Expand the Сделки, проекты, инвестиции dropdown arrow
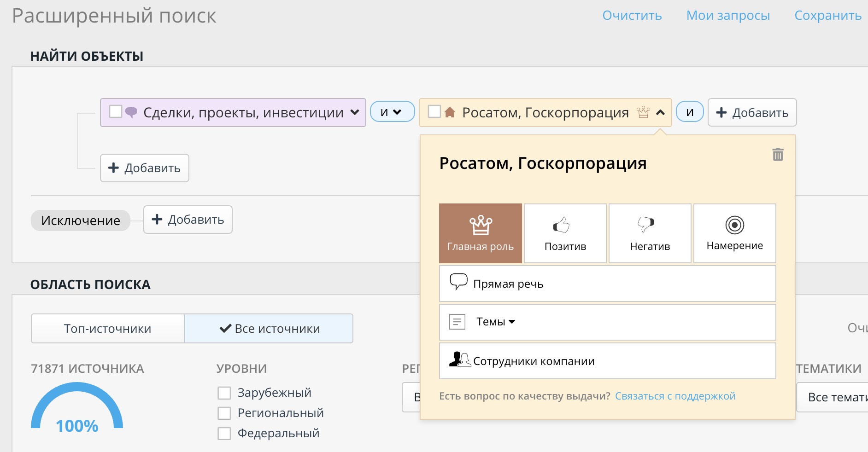This screenshot has width=868, height=452. click(355, 112)
